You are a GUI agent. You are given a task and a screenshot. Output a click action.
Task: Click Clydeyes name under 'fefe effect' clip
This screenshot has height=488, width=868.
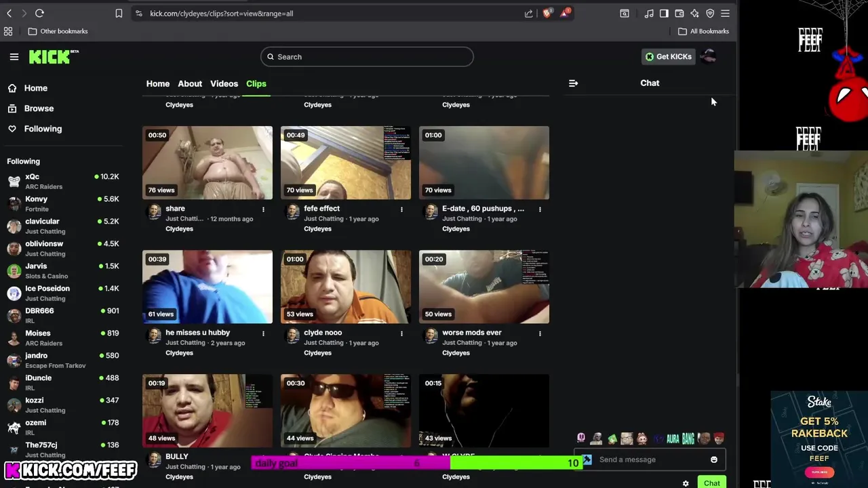[x=317, y=229]
